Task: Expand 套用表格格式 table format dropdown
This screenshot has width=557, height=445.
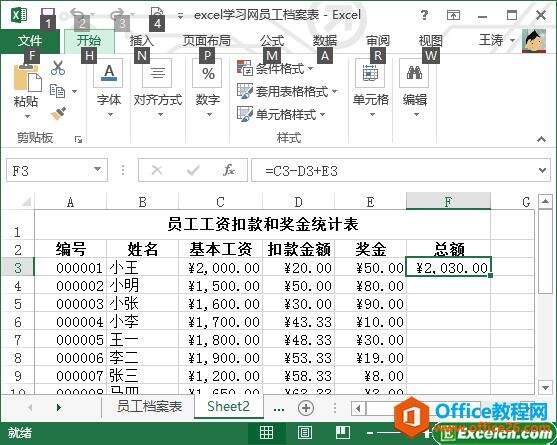Action: (x=335, y=91)
